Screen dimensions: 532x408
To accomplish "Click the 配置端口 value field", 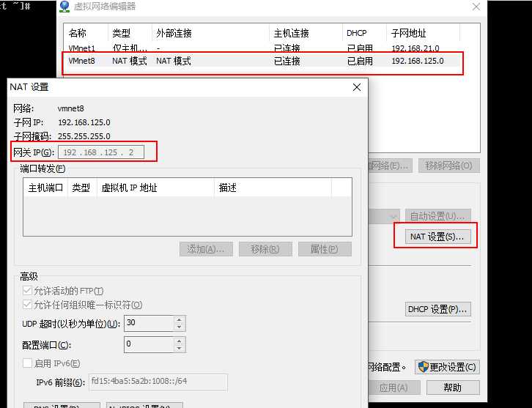I will (149, 344).
